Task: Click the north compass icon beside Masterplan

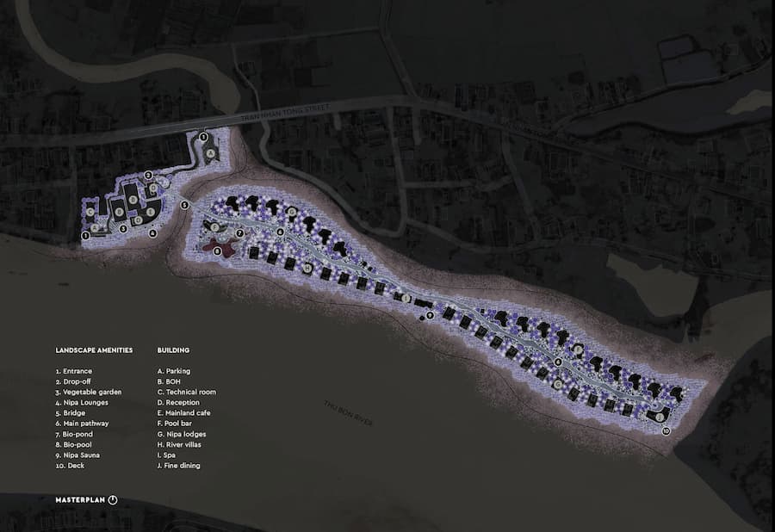Action: click(x=114, y=500)
